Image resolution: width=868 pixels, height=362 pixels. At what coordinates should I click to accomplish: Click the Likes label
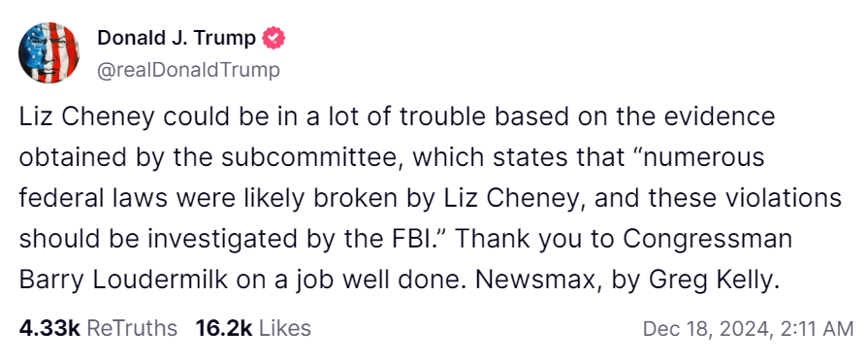285,328
